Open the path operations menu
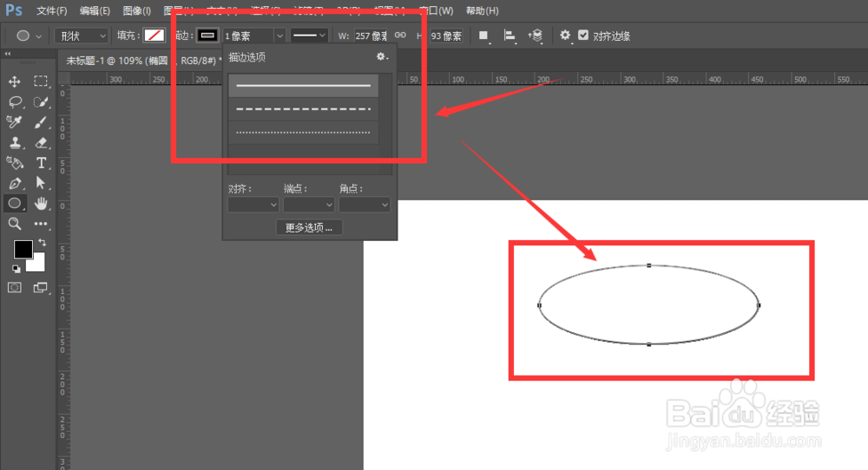Viewport: 868px width, 470px height. [x=483, y=36]
